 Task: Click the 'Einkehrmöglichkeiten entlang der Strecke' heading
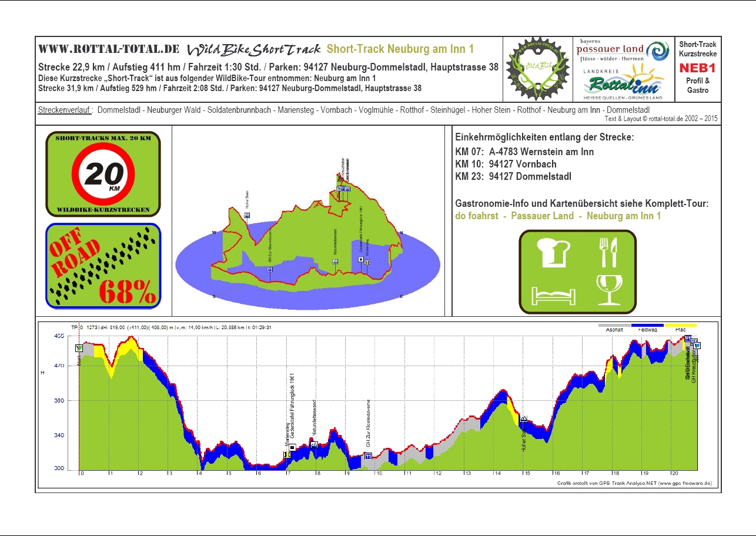pyautogui.click(x=545, y=138)
